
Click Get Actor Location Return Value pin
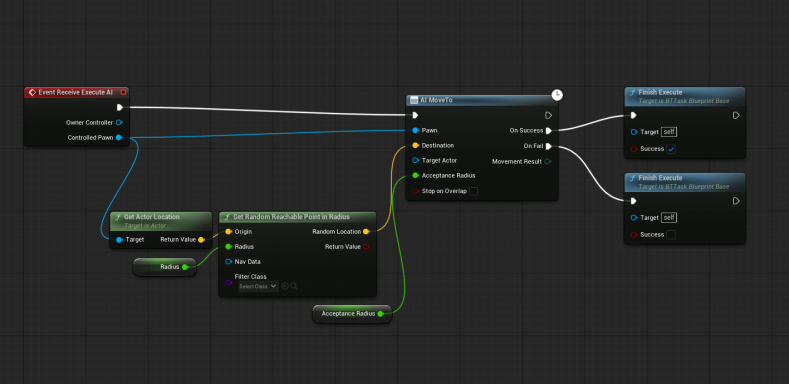(201, 240)
